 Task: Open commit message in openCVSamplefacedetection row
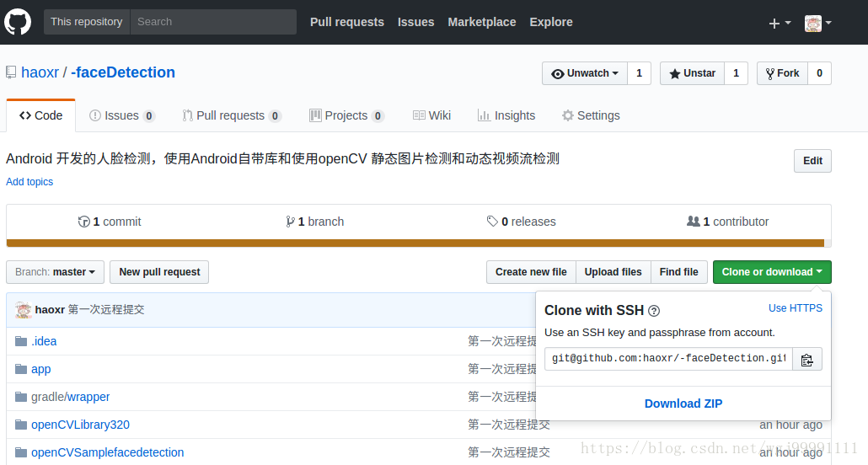(x=509, y=452)
